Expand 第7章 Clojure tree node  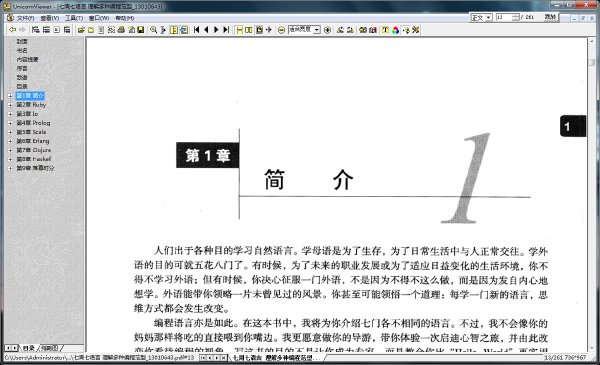10,150
